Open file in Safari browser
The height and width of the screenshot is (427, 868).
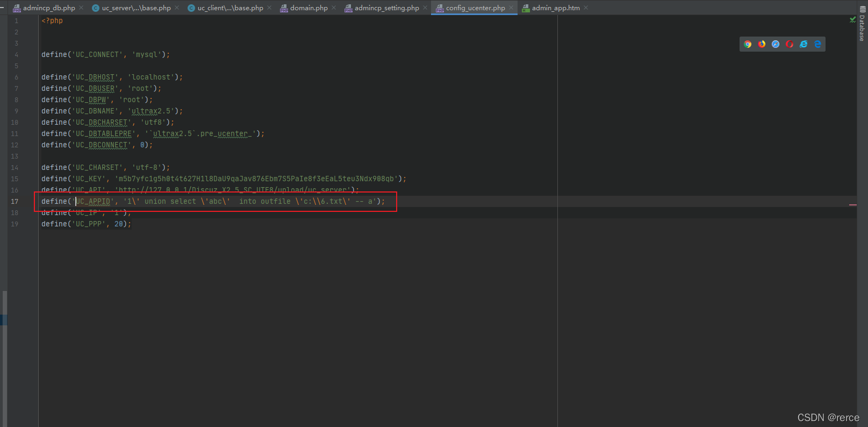[x=776, y=44]
